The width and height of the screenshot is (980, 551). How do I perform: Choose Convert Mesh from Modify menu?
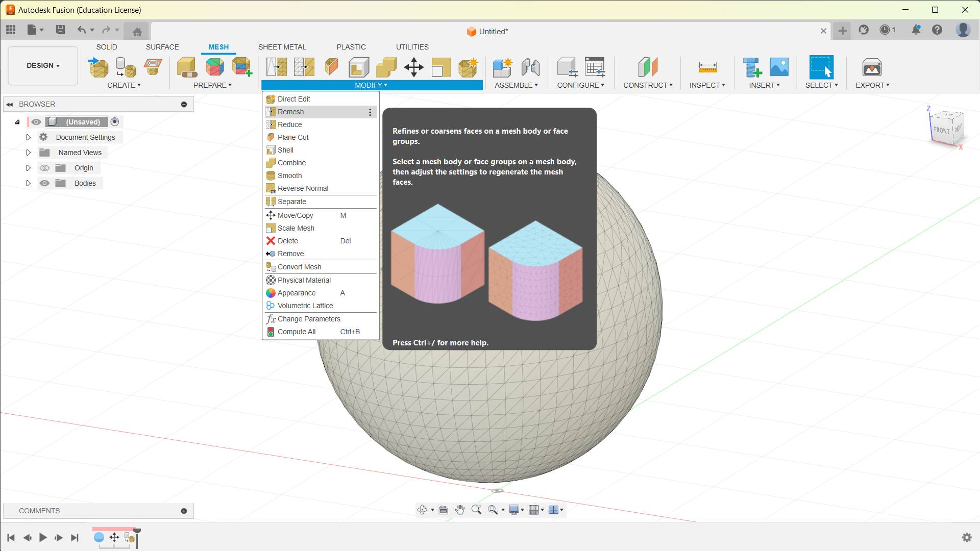(x=299, y=267)
